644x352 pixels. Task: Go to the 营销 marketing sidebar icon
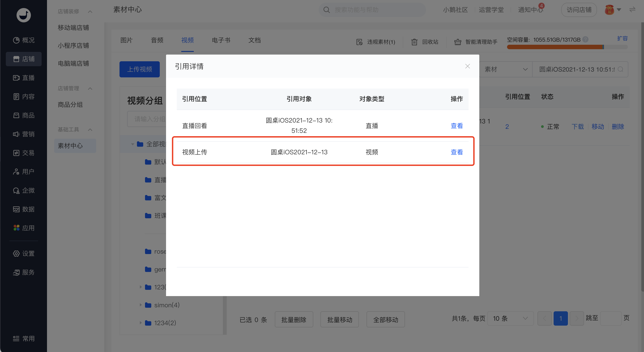(x=16, y=134)
